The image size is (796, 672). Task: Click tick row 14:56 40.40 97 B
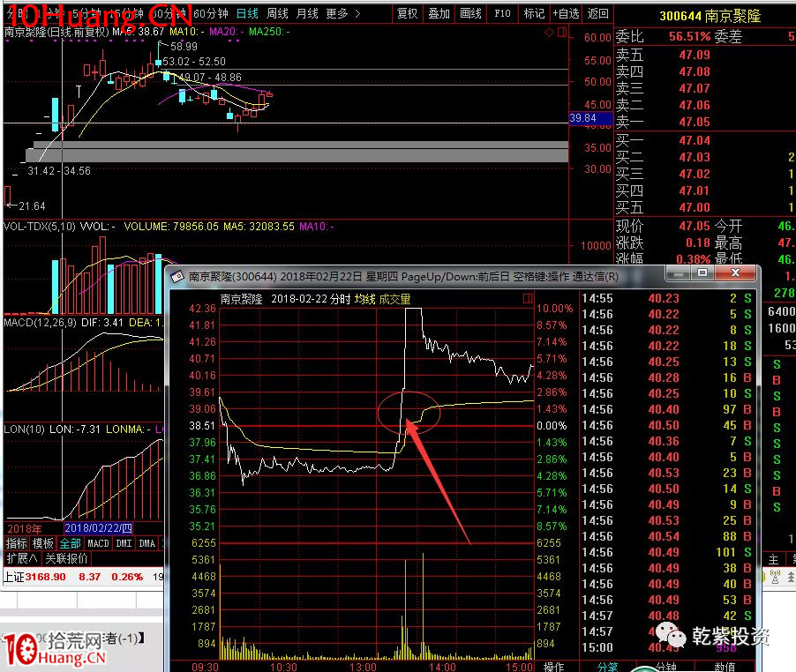coord(666,409)
